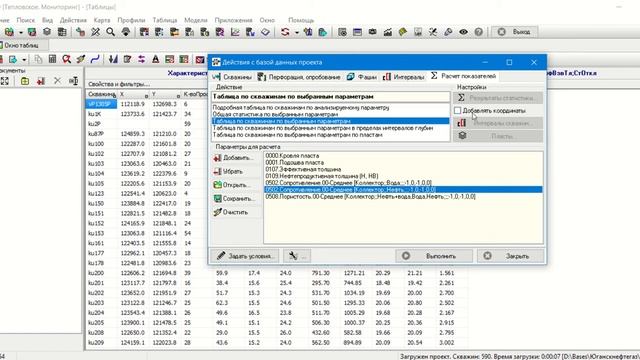Switch to the Скважины tab in dialog

click(x=232, y=77)
